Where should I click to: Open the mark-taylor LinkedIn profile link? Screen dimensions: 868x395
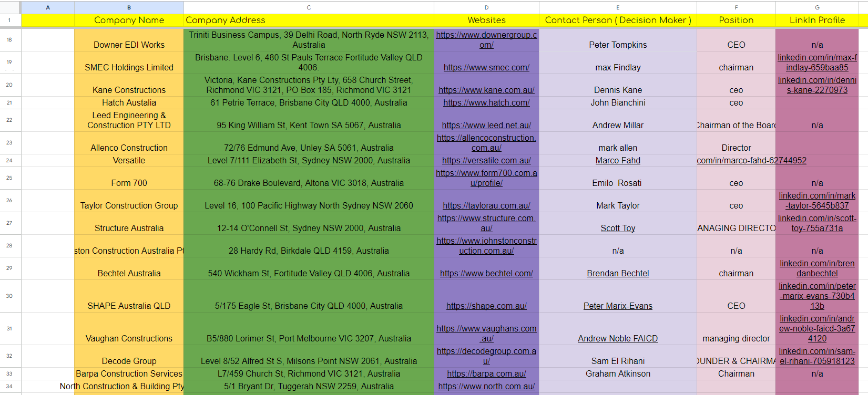click(817, 201)
